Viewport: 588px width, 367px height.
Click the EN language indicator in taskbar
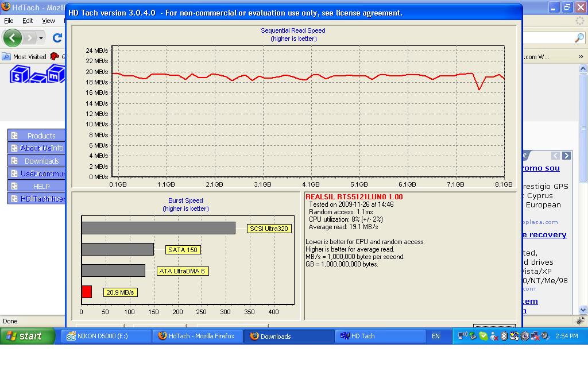click(x=435, y=336)
